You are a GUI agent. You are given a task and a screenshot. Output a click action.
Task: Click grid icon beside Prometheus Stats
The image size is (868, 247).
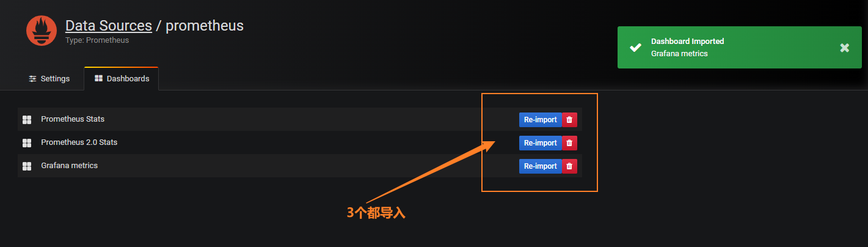tap(27, 119)
